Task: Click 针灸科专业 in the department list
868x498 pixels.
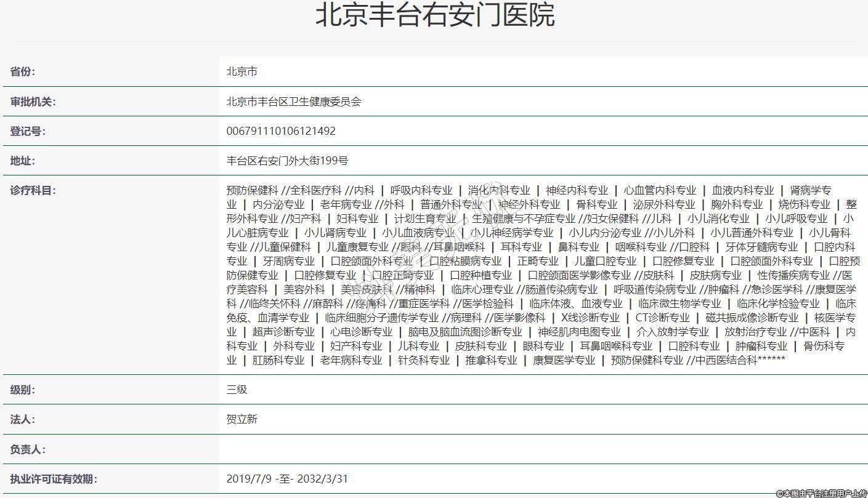Action: (x=424, y=360)
